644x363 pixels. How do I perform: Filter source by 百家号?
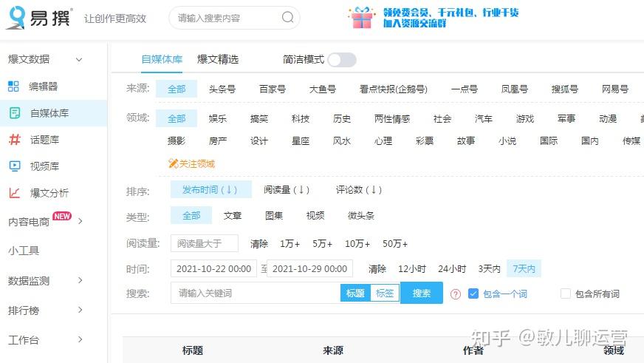point(273,89)
